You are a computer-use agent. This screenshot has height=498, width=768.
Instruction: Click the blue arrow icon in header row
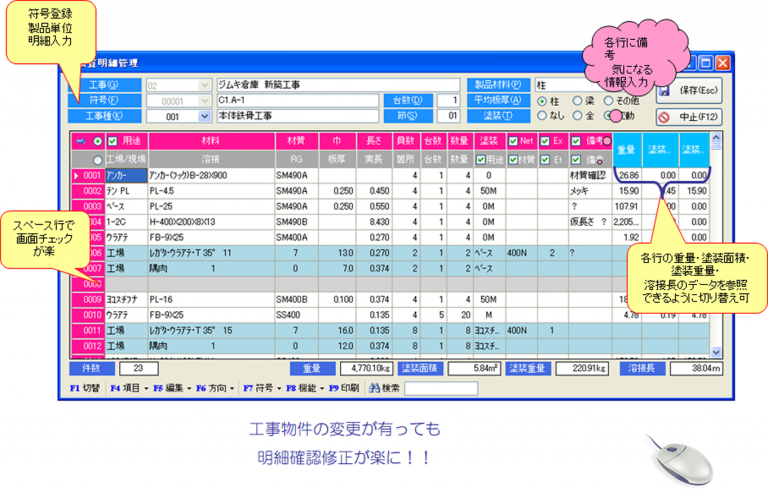81,141
